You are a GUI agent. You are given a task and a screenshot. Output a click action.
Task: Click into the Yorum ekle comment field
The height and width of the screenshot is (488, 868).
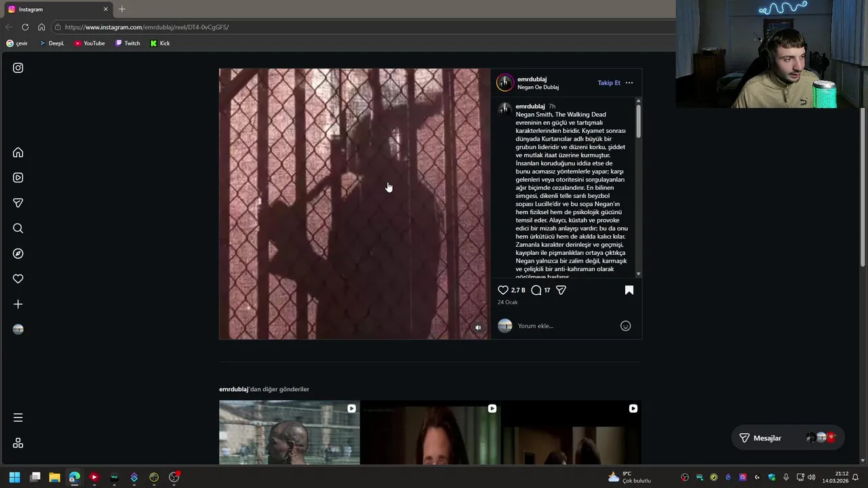tap(566, 326)
